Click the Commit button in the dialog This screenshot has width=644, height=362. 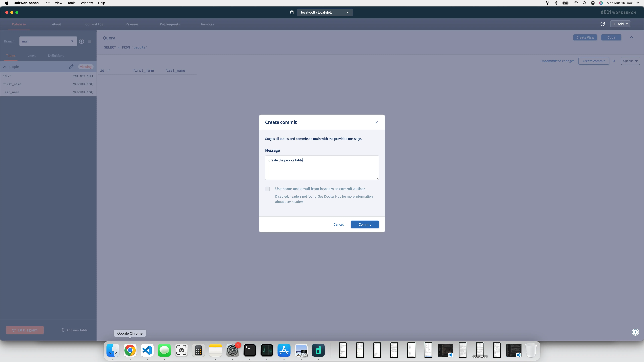(x=365, y=224)
